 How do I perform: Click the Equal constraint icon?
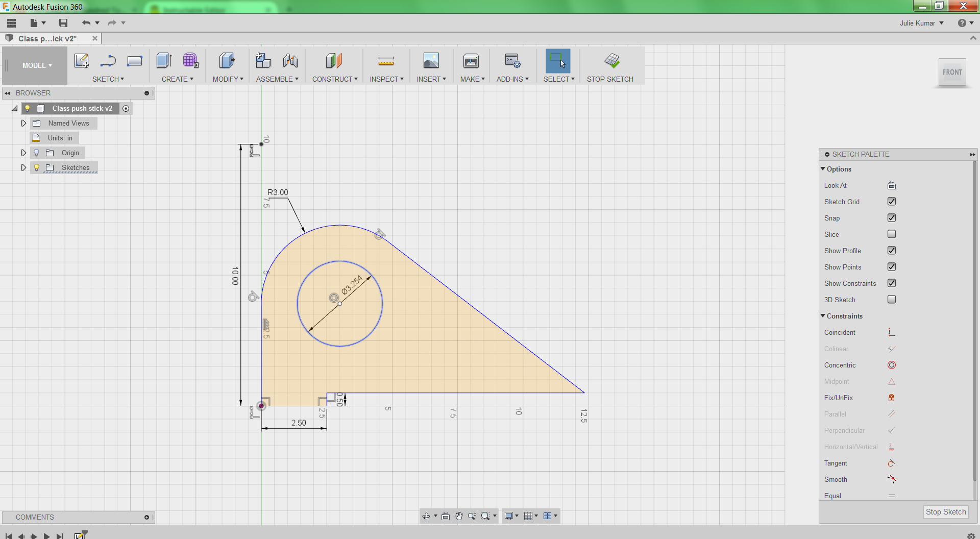pyautogui.click(x=892, y=496)
